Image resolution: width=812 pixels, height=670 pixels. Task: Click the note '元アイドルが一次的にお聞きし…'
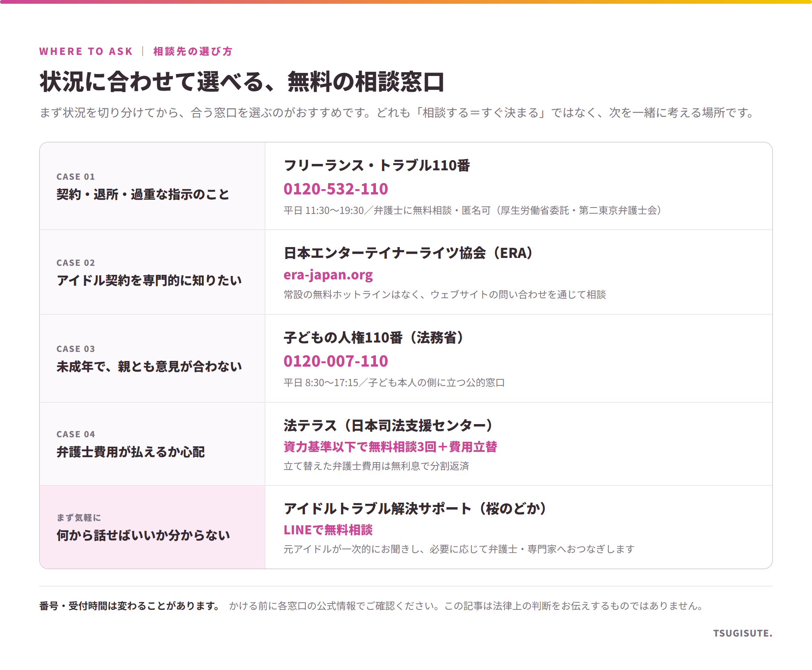pyautogui.click(x=459, y=549)
